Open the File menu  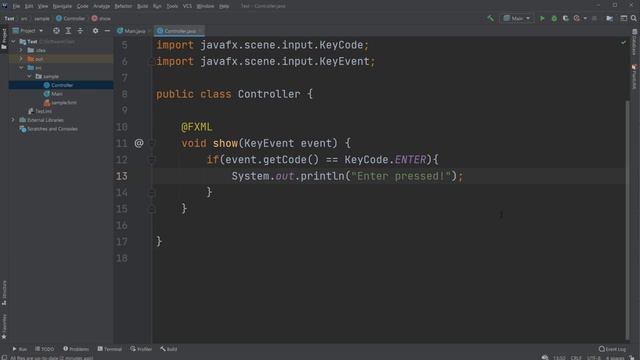pos(16,6)
